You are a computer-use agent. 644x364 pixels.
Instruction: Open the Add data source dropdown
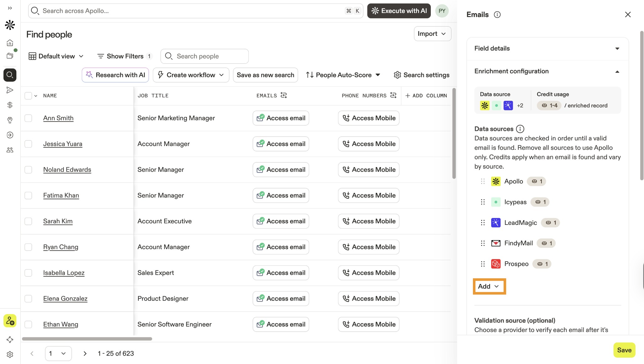tap(489, 286)
